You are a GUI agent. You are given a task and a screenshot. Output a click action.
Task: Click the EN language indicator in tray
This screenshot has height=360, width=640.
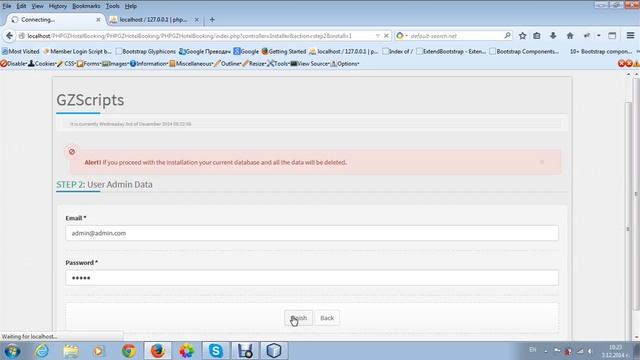[533, 350]
